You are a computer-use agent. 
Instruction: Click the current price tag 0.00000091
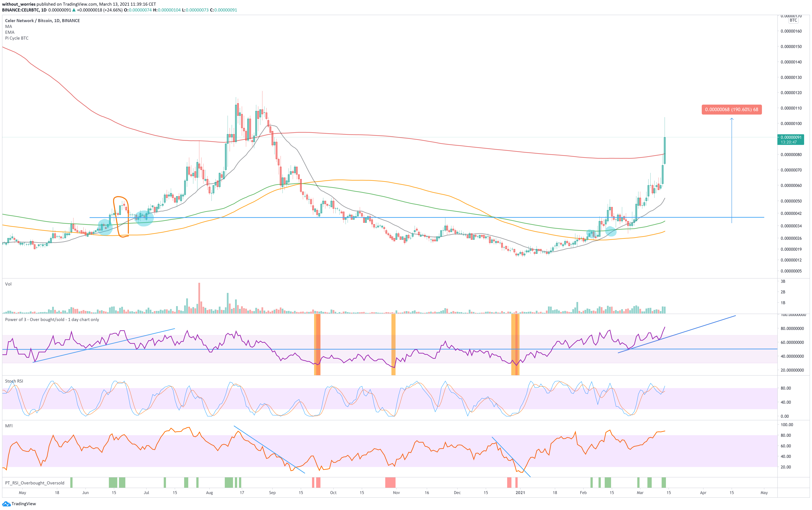click(790, 140)
